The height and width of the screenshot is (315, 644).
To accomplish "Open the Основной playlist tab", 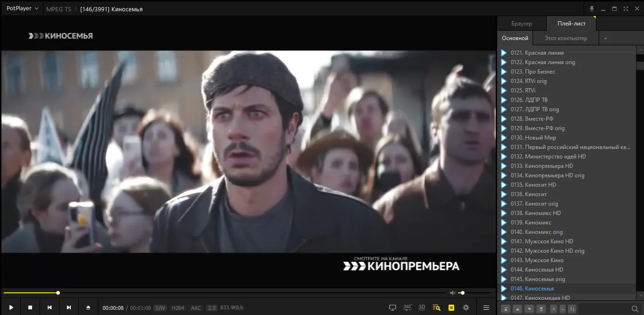I will pos(515,38).
